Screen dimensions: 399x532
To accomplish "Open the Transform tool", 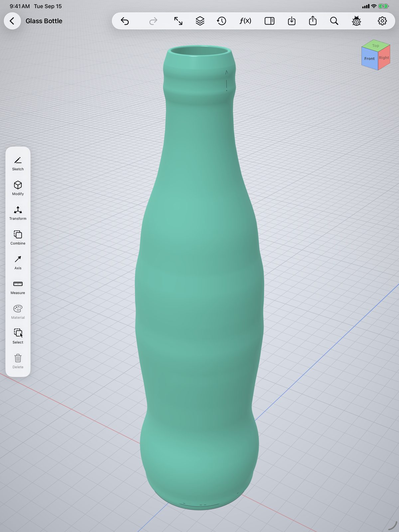I will click(18, 213).
